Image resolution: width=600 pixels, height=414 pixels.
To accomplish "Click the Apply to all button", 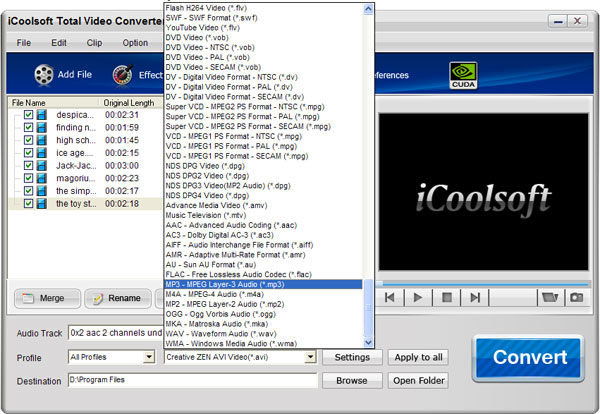I will 419,357.
